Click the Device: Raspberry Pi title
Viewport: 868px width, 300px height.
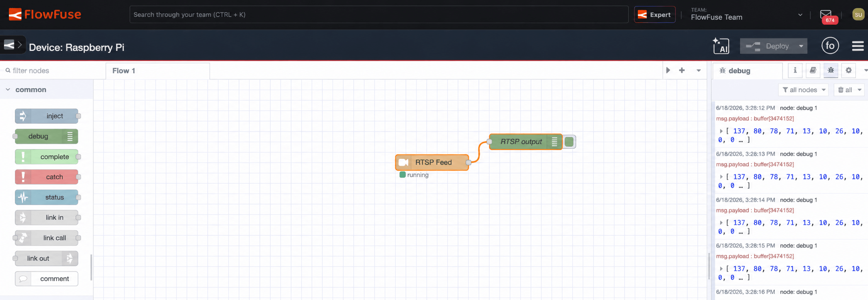click(x=77, y=47)
